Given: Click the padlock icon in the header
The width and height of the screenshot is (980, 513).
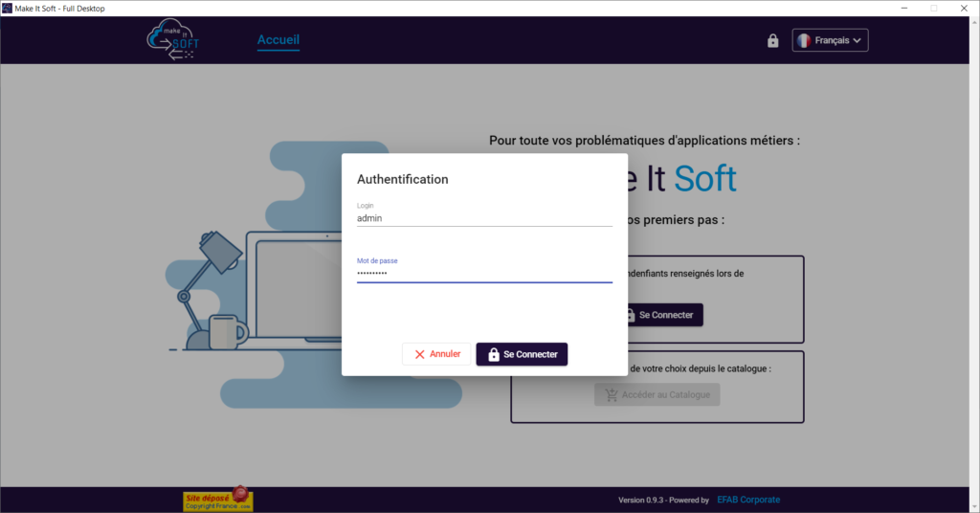Looking at the screenshot, I should click(x=773, y=40).
